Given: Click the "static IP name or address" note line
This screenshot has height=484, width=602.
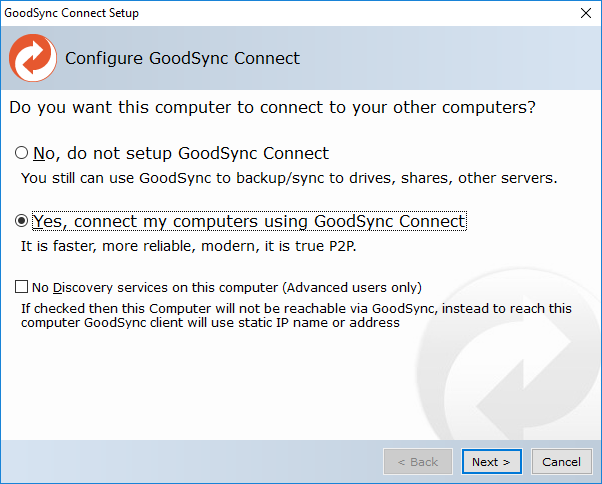Looking at the screenshot, I should (210, 322).
